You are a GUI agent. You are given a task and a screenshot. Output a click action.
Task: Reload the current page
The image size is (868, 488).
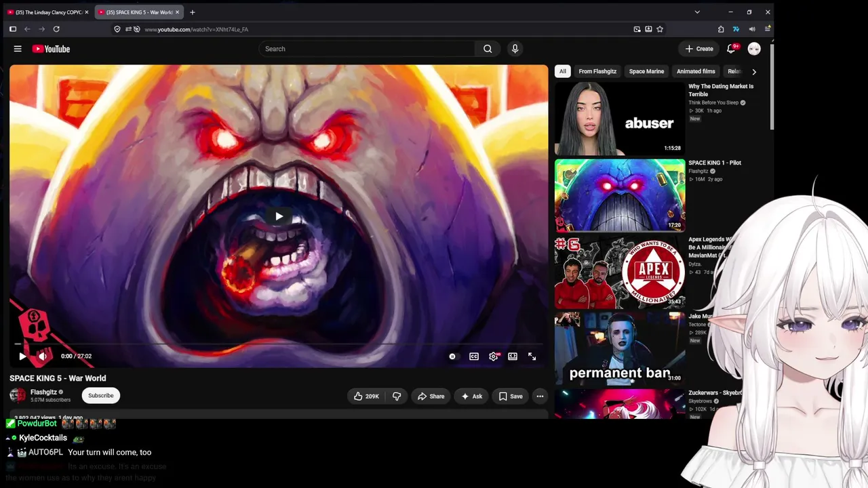click(x=56, y=29)
